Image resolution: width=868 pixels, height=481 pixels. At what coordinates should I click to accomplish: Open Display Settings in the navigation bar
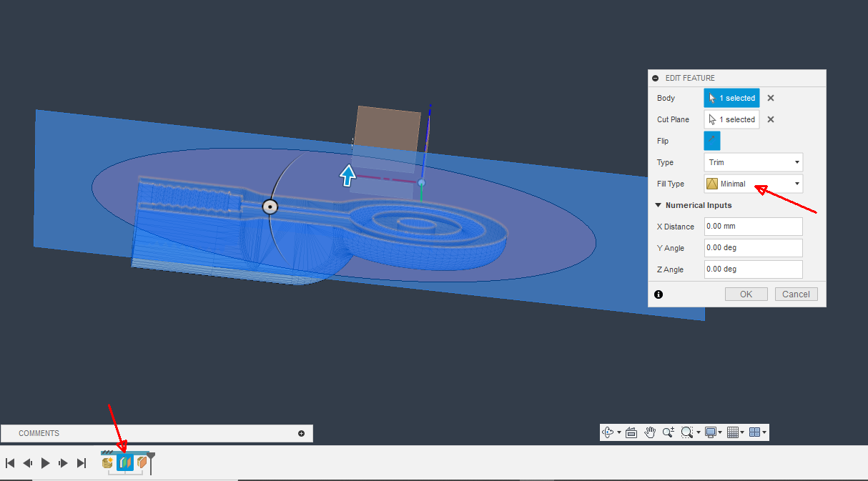click(711, 432)
